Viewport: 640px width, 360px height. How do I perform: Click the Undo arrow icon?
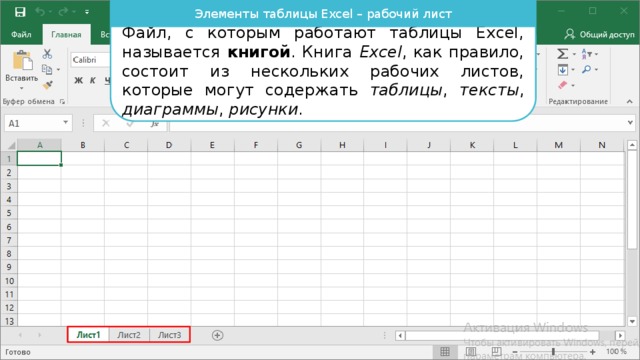(x=40, y=12)
